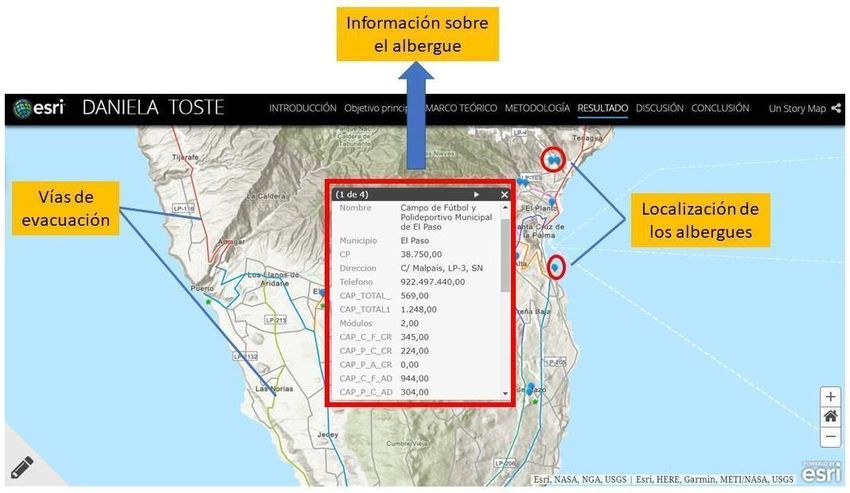Reset map to home extent
Image resolution: width=850 pixels, height=493 pixels.
[x=830, y=417]
